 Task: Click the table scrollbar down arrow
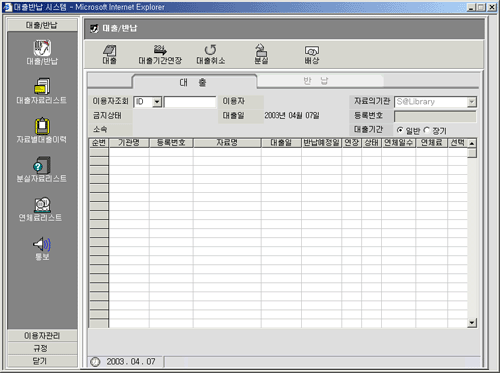pyautogui.click(x=472, y=322)
